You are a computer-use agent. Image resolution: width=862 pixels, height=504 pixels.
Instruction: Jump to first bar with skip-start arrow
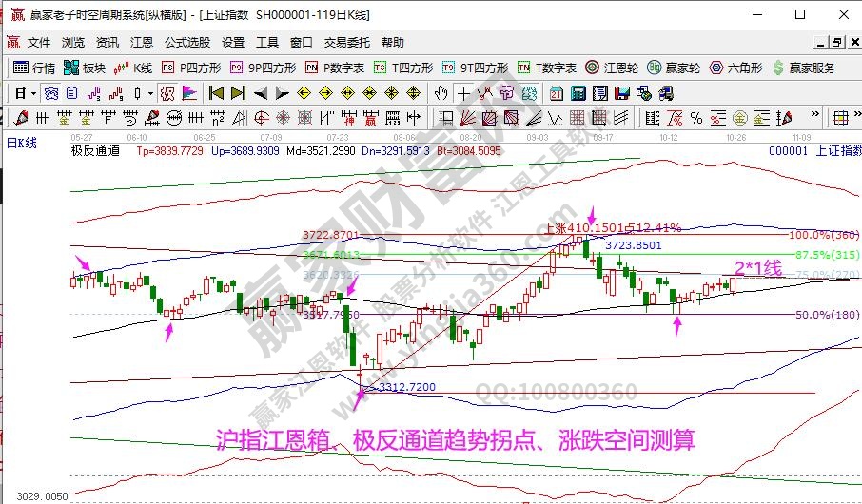[216, 93]
